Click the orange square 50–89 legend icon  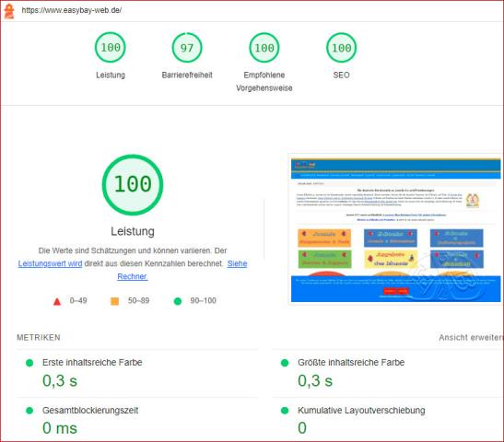coord(115,301)
